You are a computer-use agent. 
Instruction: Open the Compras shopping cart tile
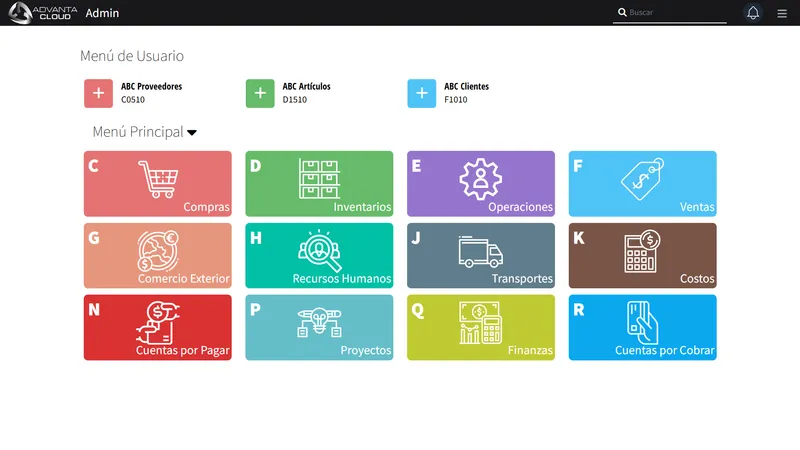coord(158,184)
